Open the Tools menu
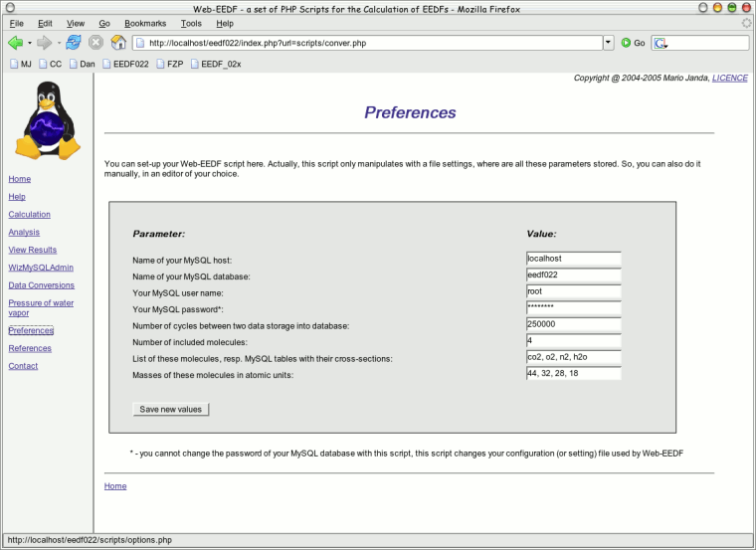Viewport: 756px width, 550px height. coord(191,23)
